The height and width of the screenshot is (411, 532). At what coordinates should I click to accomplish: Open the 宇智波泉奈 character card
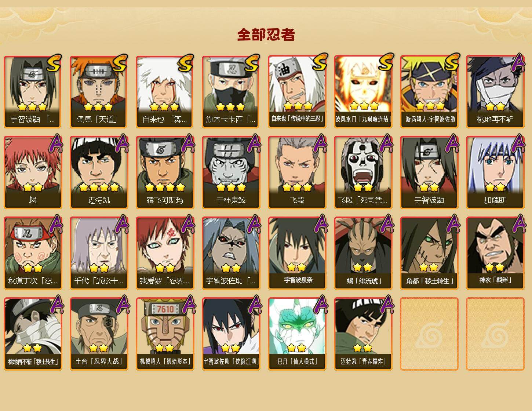297,253
